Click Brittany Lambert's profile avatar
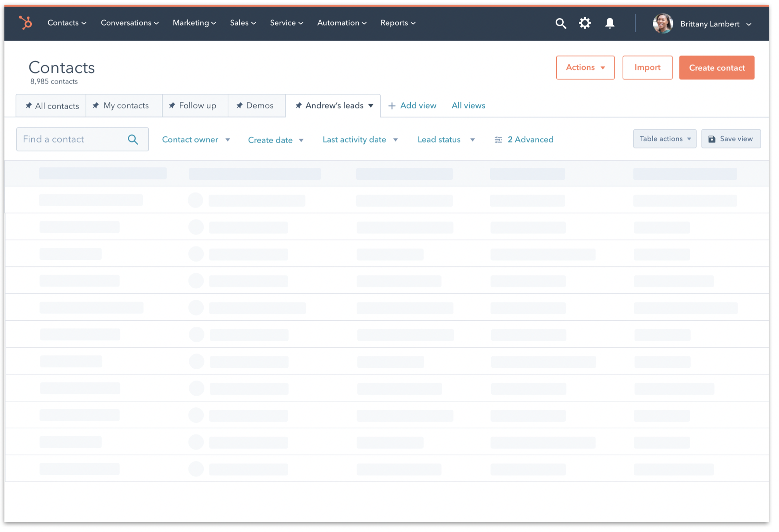Viewport: 779px width, 532px height. click(x=662, y=24)
